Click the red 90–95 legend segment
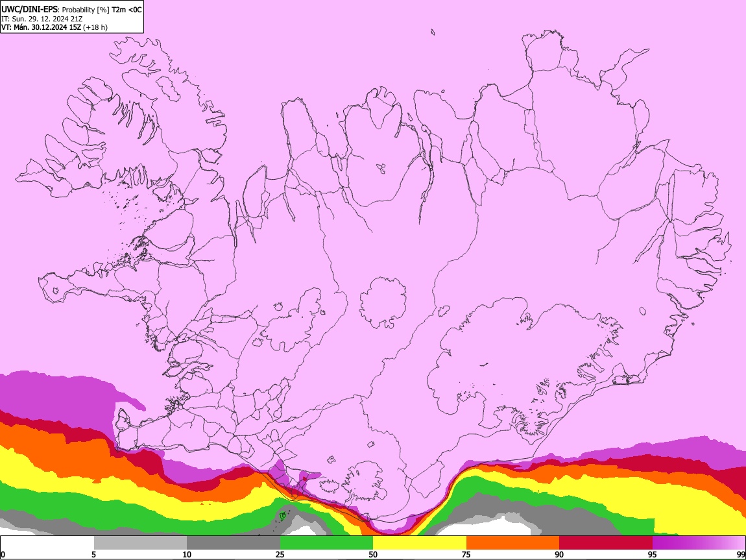The image size is (746, 560). [x=606, y=543]
